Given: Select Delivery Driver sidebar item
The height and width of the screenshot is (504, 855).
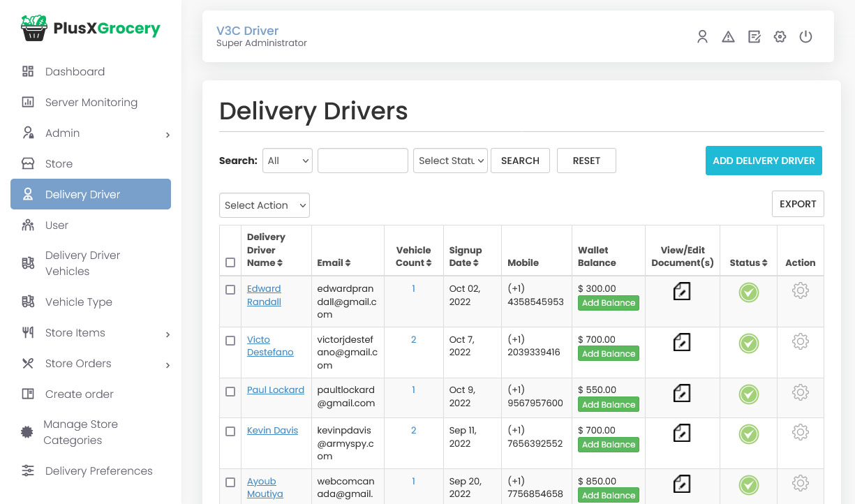Looking at the screenshot, I should coord(91,194).
